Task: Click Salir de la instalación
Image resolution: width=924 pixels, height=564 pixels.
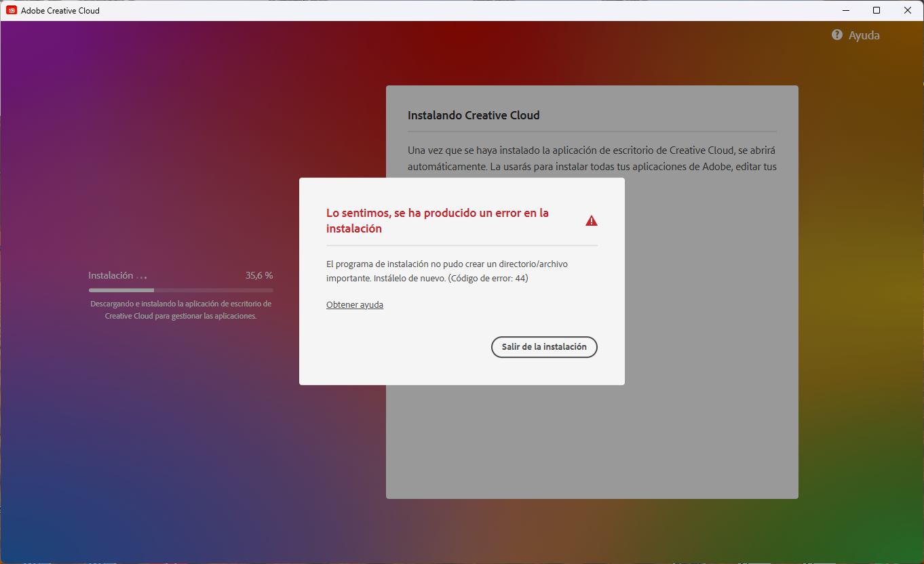Action: click(x=544, y=346)
